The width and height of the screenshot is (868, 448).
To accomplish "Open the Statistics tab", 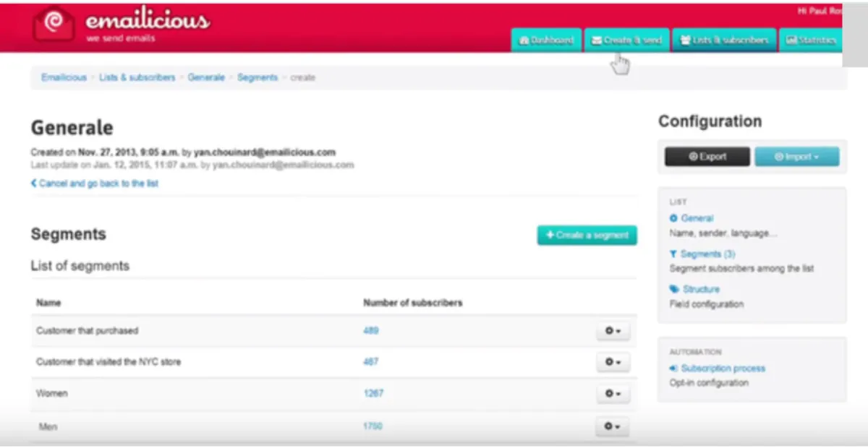I will pos(811,40).
